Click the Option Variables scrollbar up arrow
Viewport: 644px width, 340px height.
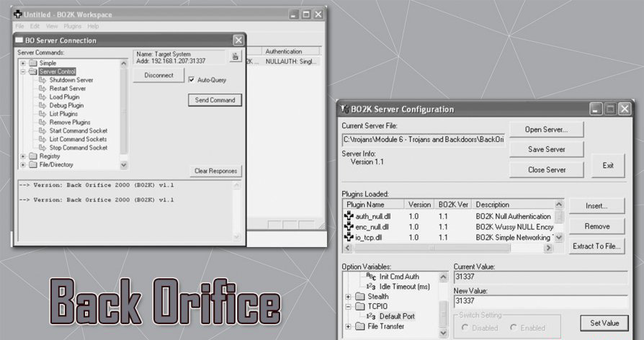point(443,277)
